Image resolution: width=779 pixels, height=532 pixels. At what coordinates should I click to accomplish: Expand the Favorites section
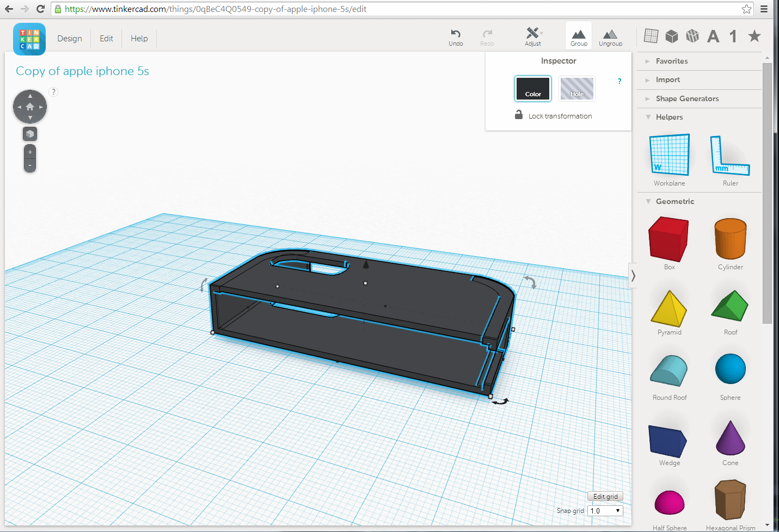point(672,61)
